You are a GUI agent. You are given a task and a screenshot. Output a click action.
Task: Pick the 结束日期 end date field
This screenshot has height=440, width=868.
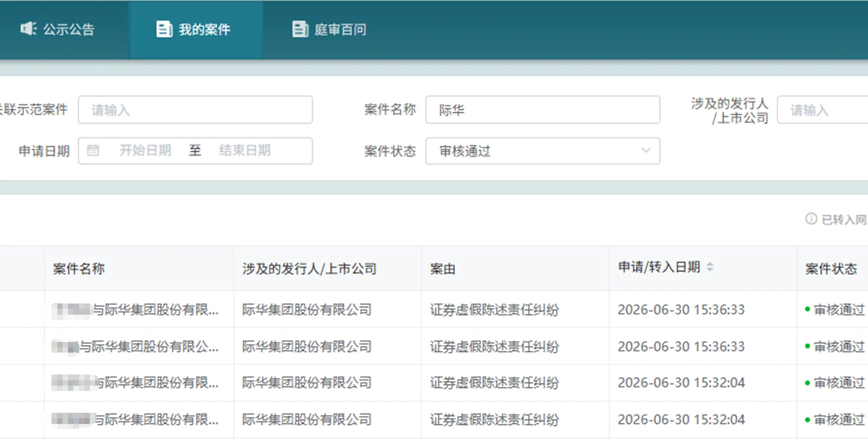pyautogui.click(x=245, y=151)
